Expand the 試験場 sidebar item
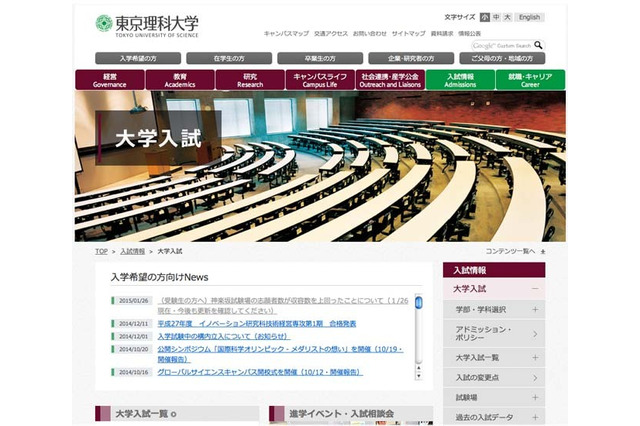 (535, 397)
